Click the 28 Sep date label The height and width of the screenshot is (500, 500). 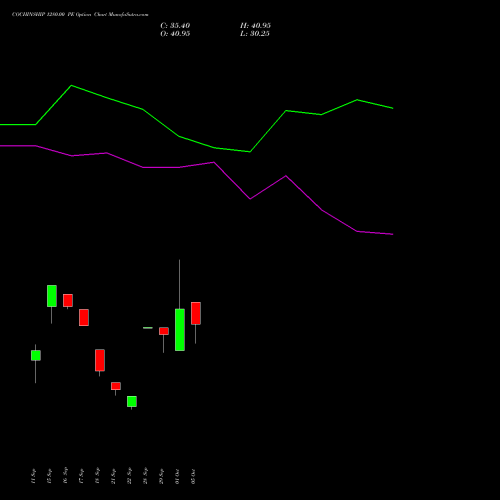(145, 476)
